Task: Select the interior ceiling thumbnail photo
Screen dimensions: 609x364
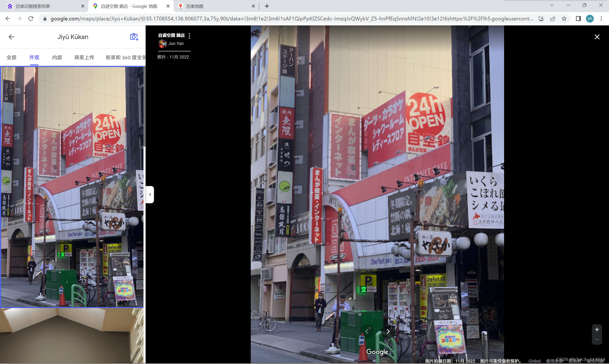Action: [x=72, y=336]
